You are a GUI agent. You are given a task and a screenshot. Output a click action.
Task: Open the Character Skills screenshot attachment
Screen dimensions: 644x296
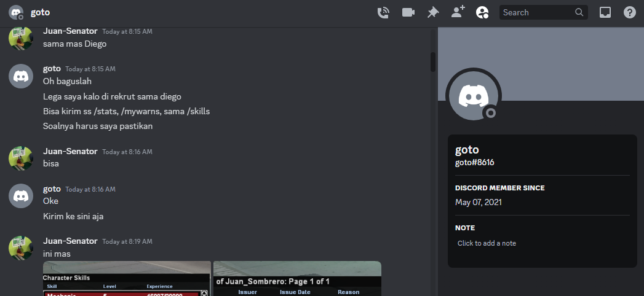(127, 278)
